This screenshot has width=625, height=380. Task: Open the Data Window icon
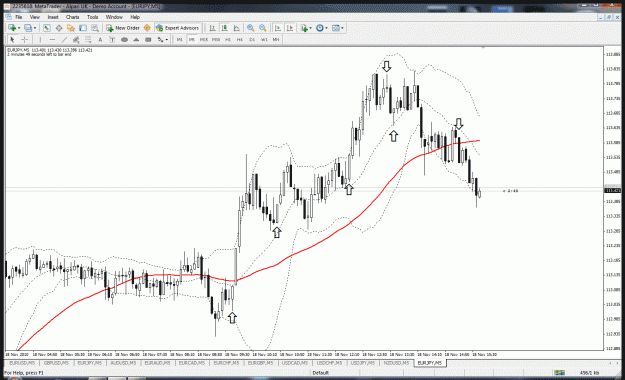point(59,28)
